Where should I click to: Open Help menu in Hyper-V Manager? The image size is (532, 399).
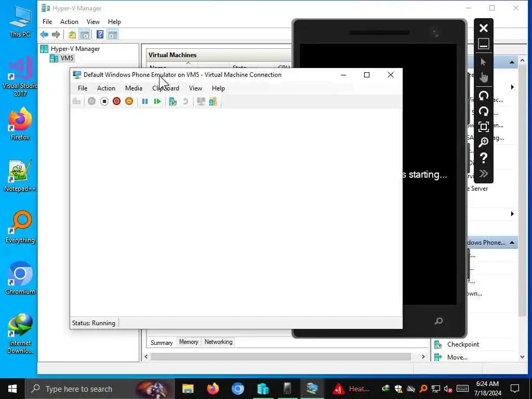pos(114,22)
